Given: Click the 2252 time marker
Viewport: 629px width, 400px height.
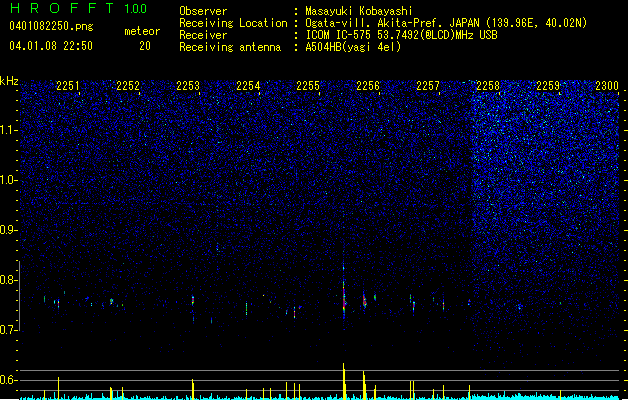Looking at the screenshot, I should 128,86.
